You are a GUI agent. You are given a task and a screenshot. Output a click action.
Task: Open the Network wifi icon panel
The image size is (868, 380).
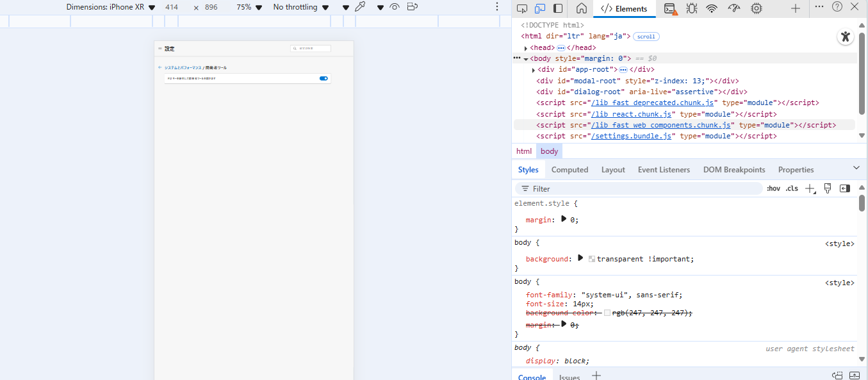pos(712,8)
